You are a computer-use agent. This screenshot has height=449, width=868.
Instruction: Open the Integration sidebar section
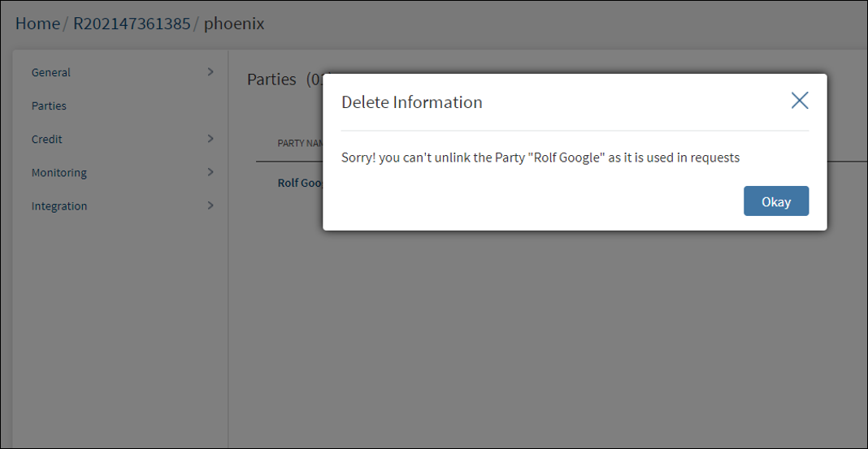tap(59, 206)
